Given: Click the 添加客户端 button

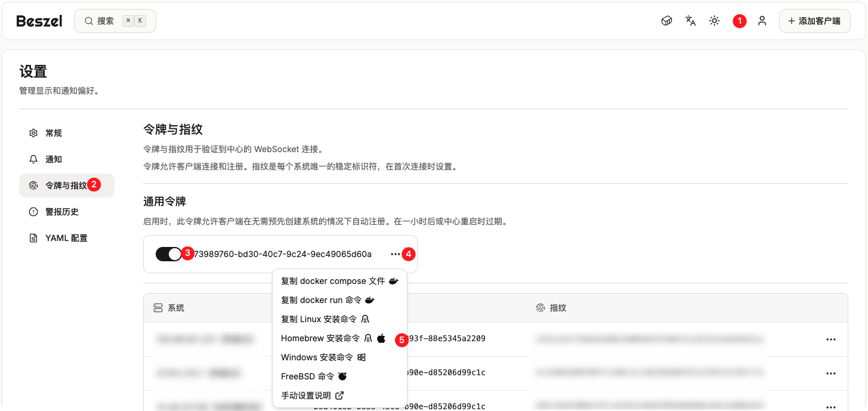Looking at the screenshot, I should [x=814, y=21].
